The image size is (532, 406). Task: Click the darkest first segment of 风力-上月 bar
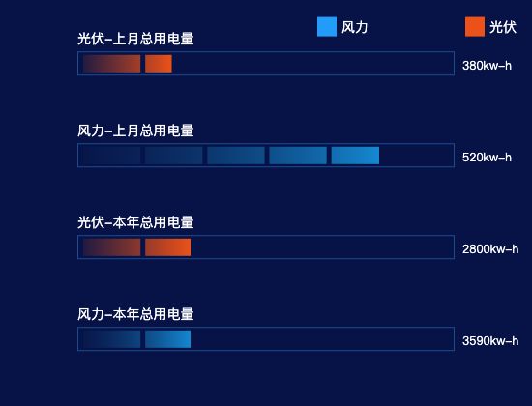coord(111,156)
